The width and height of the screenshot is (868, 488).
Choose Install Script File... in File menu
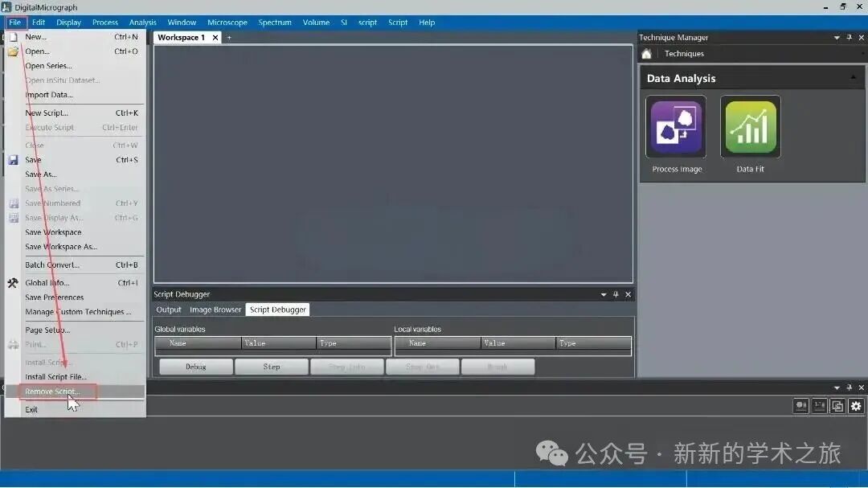(76, 377)
